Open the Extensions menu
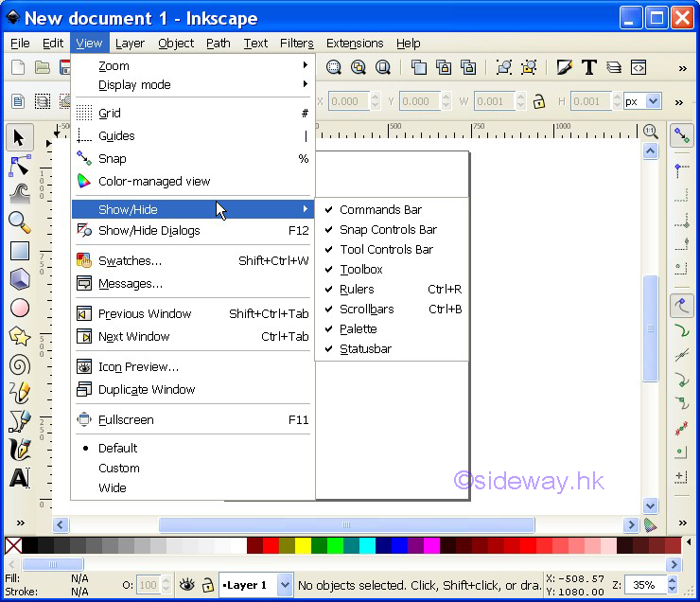Image resolution: width=700 pixels, height=602 pixels. coord(354,44)
